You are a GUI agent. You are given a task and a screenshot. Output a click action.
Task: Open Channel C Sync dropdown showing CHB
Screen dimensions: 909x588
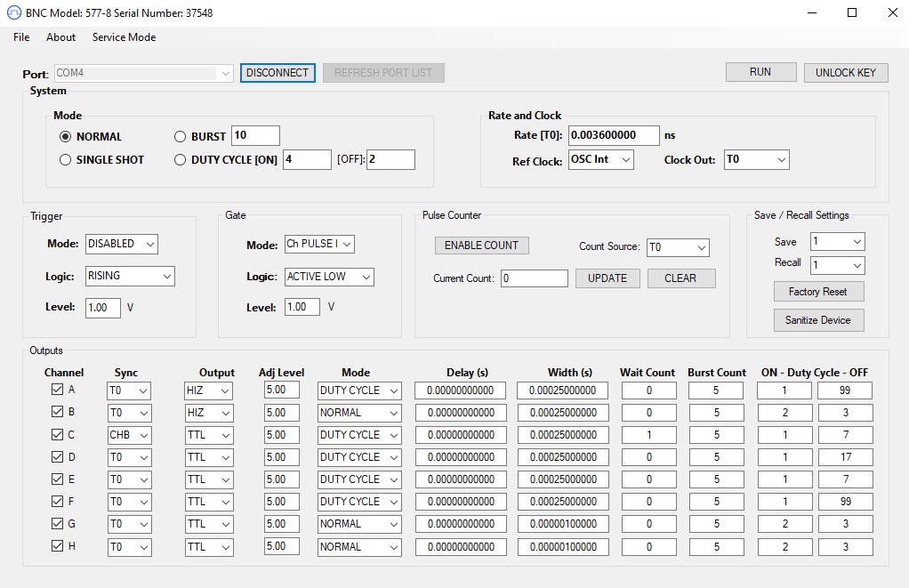pos(130,435)
